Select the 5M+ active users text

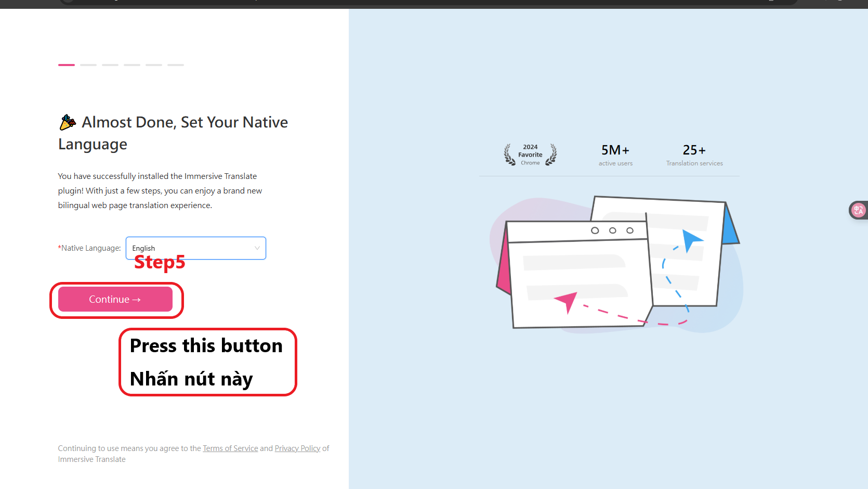[615, 155]
